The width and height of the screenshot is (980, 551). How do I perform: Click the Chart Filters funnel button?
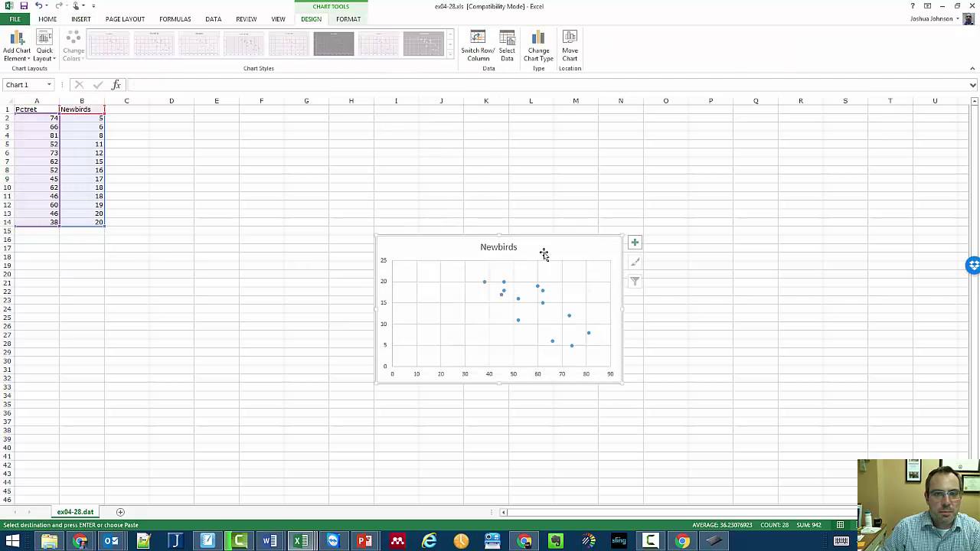[635, 282]
